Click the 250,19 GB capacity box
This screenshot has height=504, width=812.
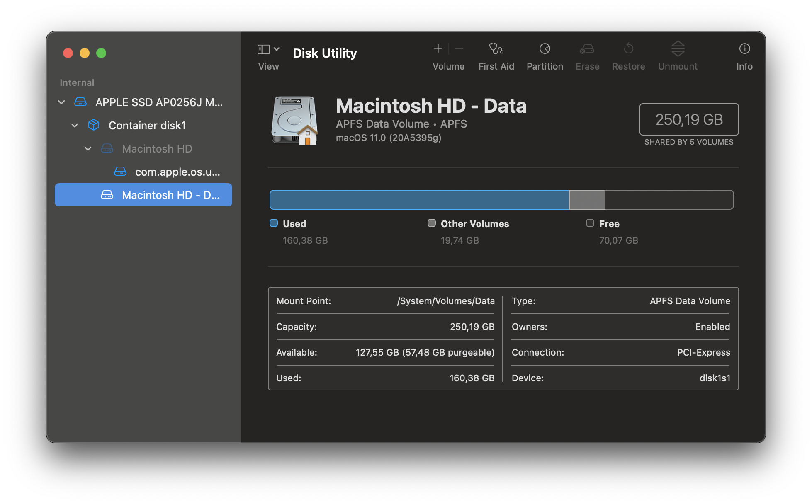[689, 119]
